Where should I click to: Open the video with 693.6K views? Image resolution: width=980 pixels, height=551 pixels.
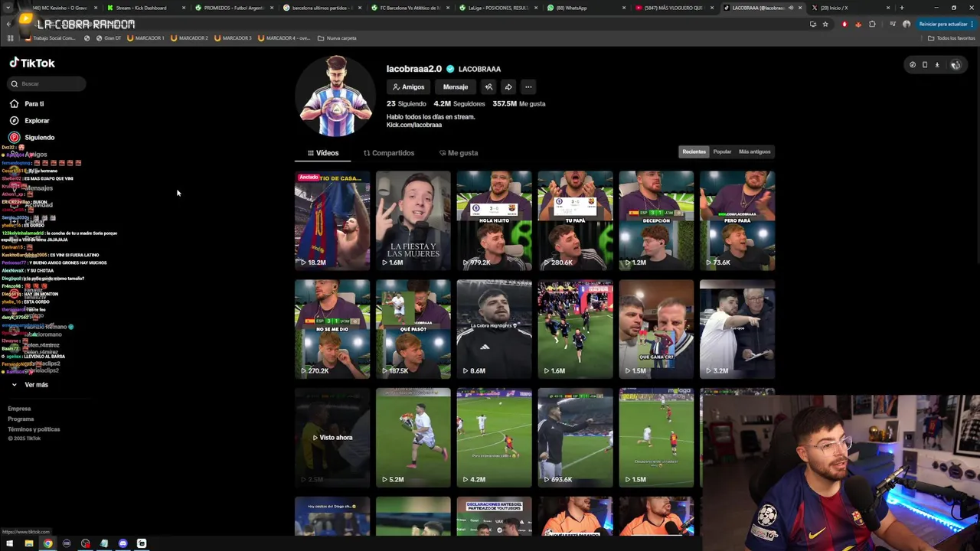pos(576,438)
